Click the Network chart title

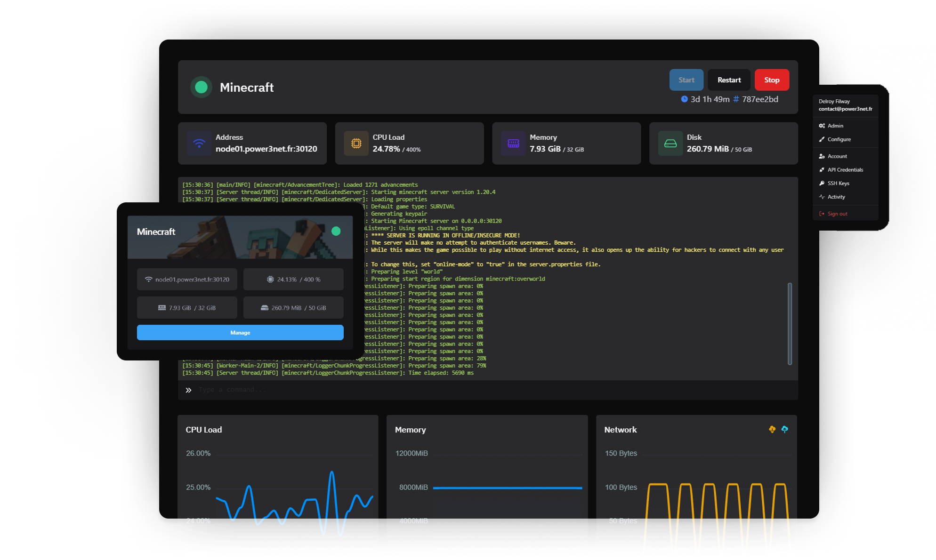(x=620, y=430)
